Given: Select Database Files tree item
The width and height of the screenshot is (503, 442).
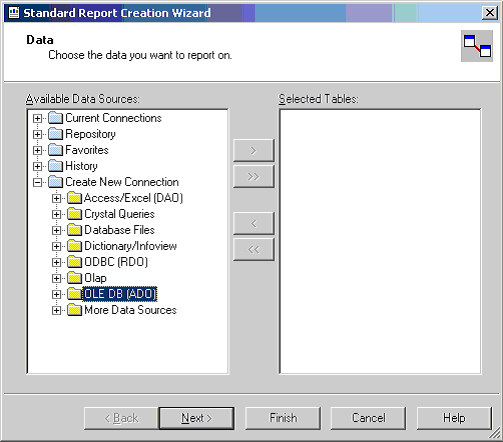Looking at the screenshot, I should pyautogui.click(x=119, y=230).
